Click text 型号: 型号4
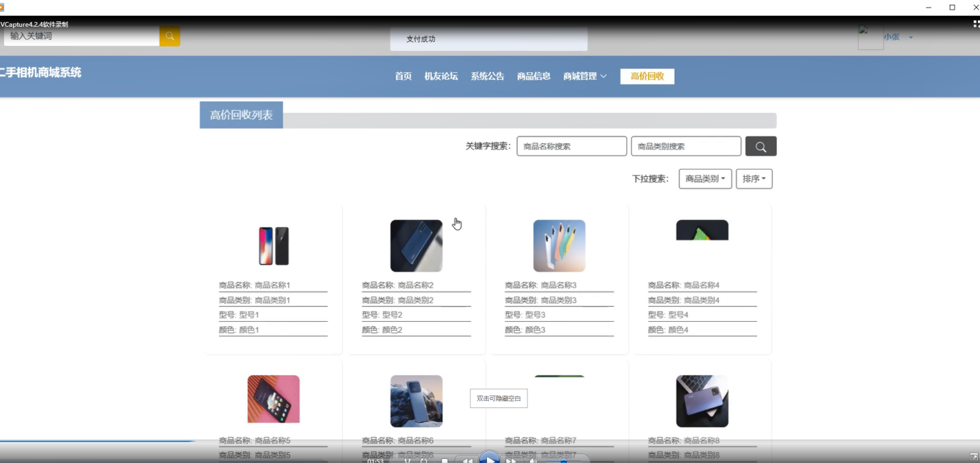The image size is (980, 463). pos(668,315)
